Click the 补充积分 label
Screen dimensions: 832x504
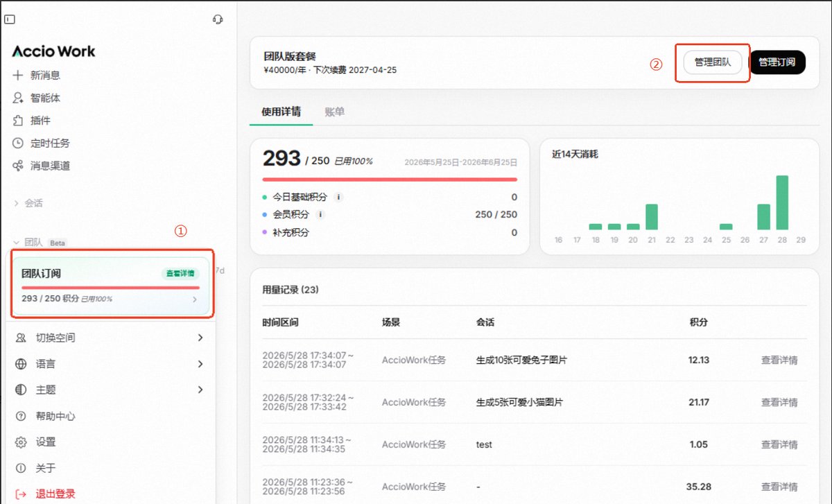(x=291, y=233)
